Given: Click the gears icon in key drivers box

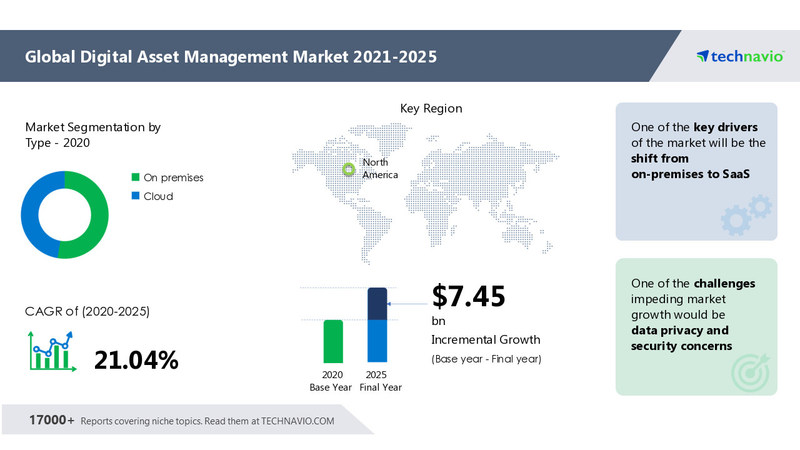Looking at the screenshot, I should [745, 214].
